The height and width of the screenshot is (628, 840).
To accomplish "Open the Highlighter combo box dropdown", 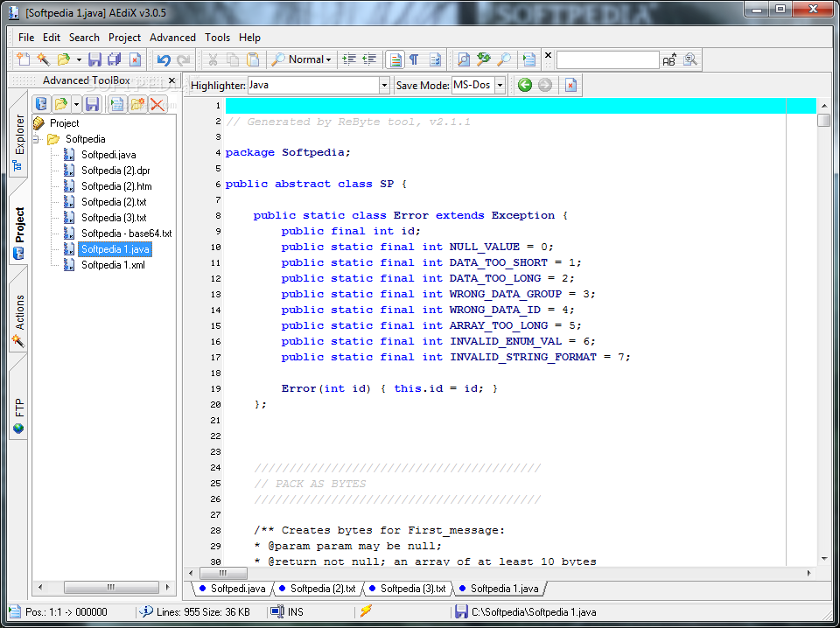I will [x=384, y=85].
